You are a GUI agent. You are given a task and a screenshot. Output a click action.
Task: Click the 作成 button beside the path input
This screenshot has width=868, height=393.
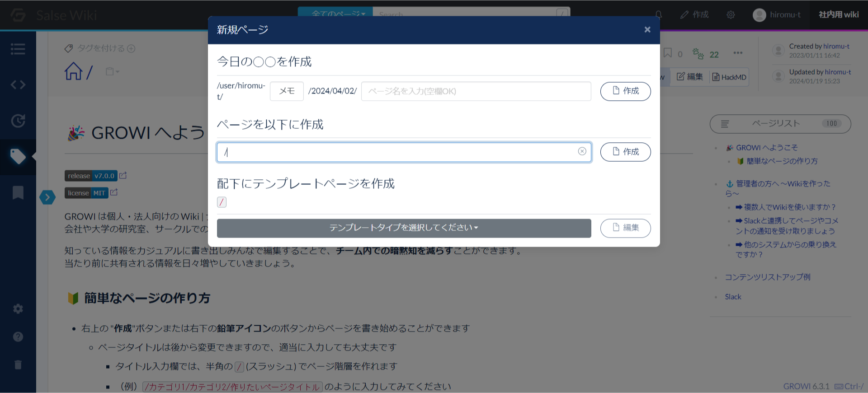pyautogui.click(x=625, y=152)
